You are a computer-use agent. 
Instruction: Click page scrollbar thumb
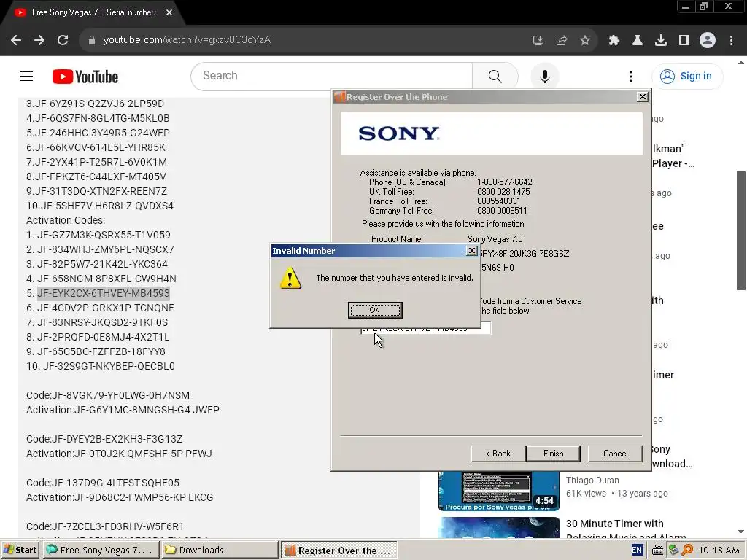click(741, 230)
